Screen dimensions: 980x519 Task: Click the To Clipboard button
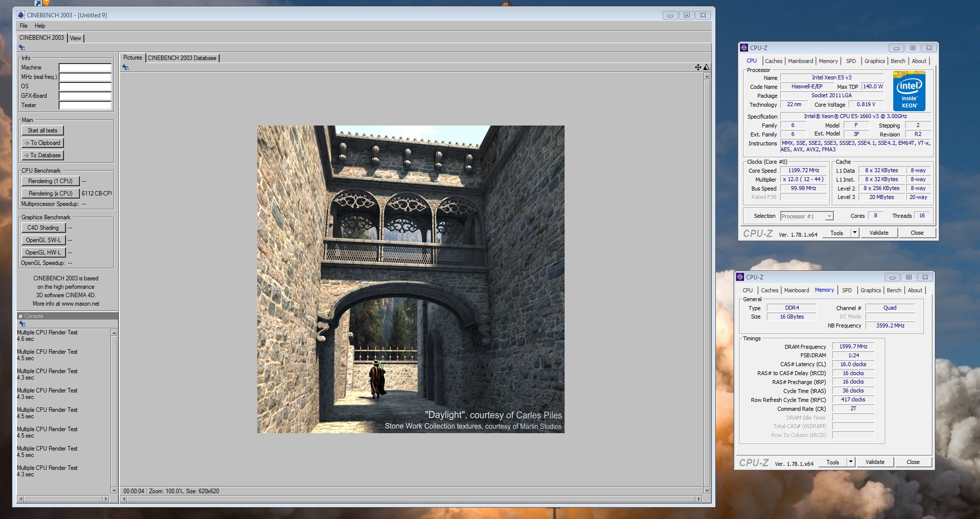pyautogui.click(x=43, y=143)
